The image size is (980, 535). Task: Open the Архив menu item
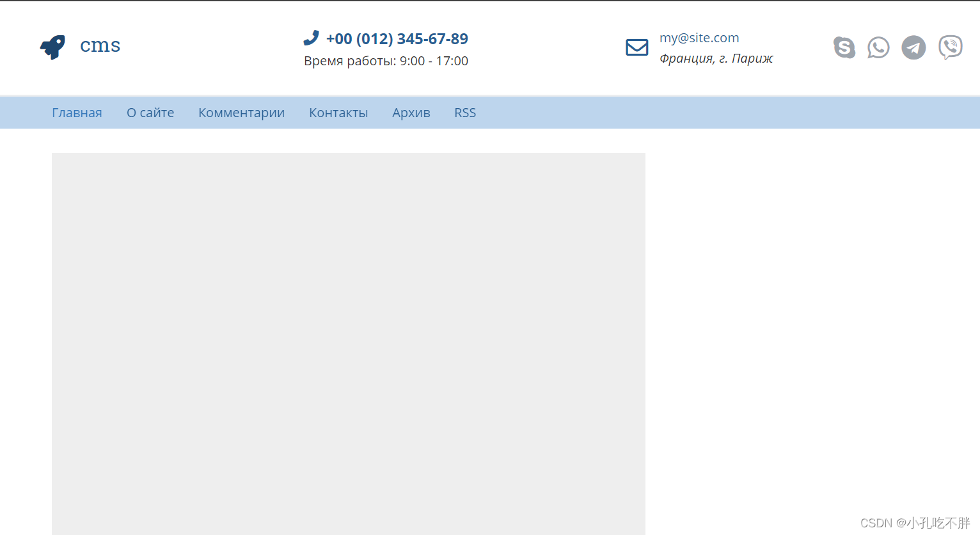(x=411, y=113)
